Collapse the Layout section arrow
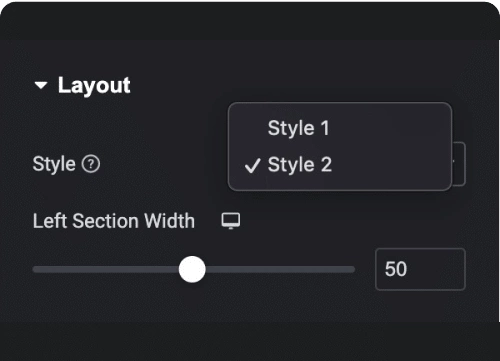Viewport: 500px width, 361px height. coord(41,86)
